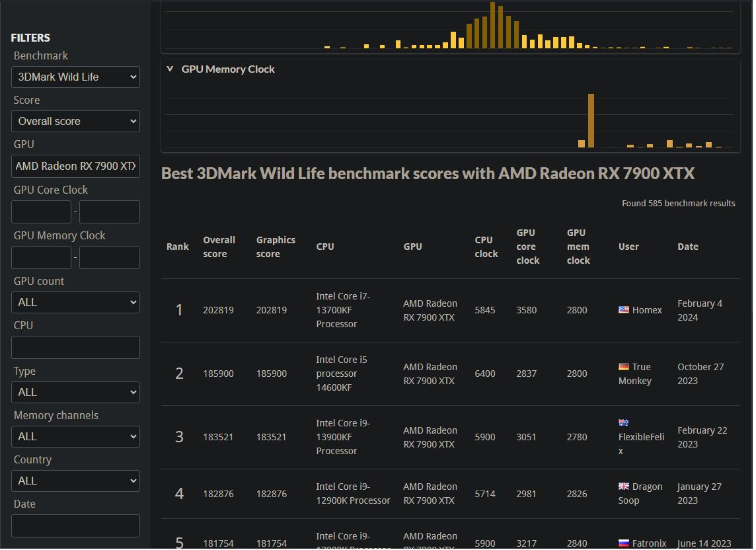
Task: Open user FlexibleFelix's profile
Action: [x=641, y=444]
